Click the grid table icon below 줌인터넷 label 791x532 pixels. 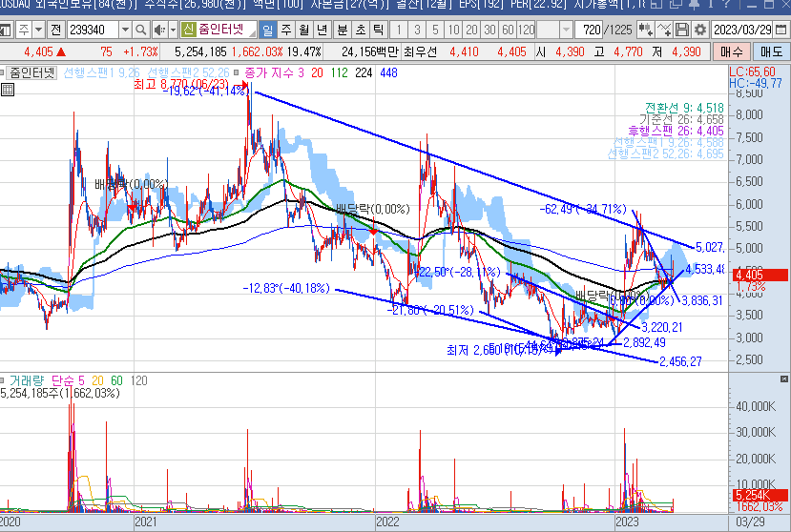pos(8,90)
